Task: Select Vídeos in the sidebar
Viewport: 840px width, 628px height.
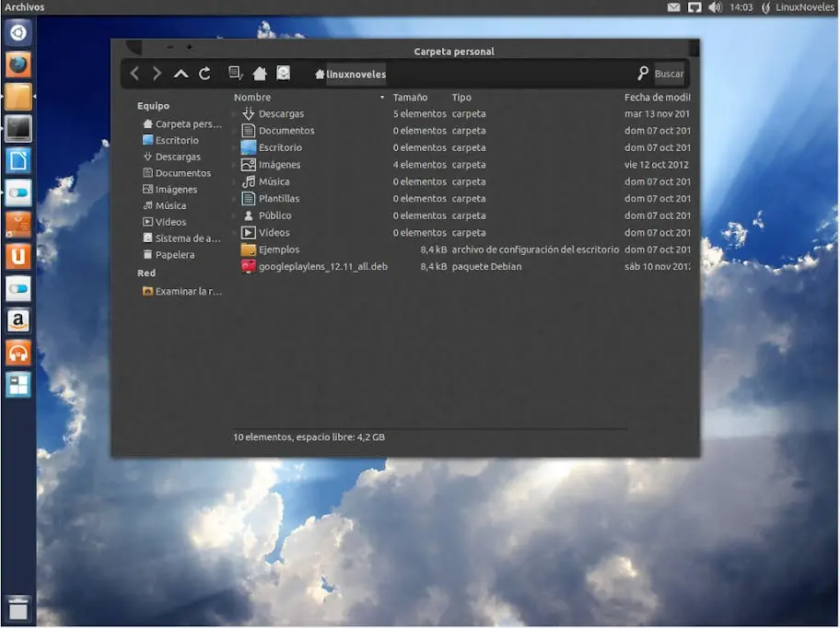Action: click(x=165, y=222)
